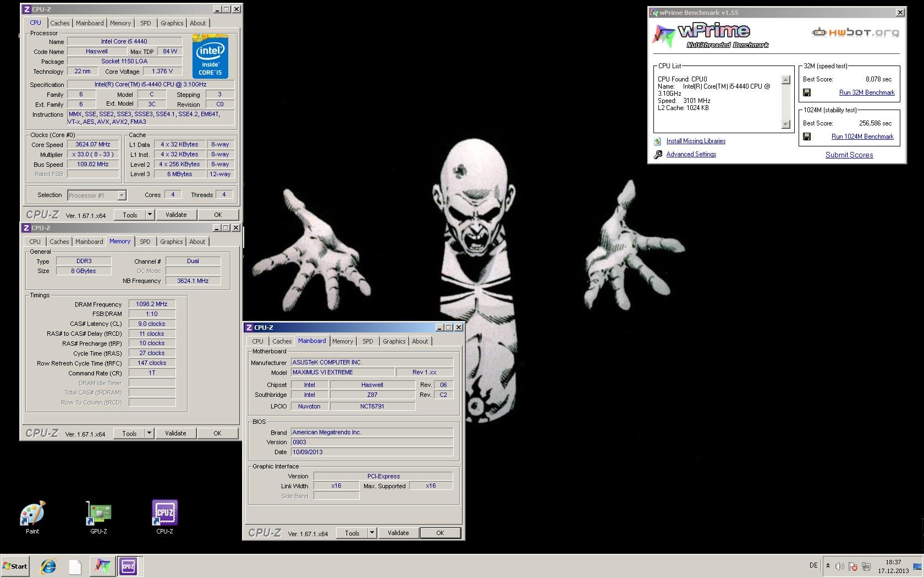This screenshot has width=924, height=578.
Task: Click the floppy save icon under 1024M test
Action: point(807,137)
